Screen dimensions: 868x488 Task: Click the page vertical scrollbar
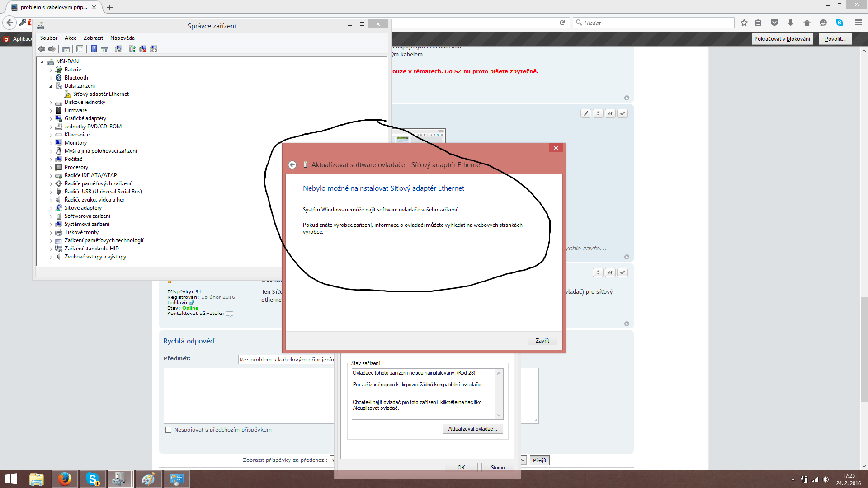[x=864, y=348]
